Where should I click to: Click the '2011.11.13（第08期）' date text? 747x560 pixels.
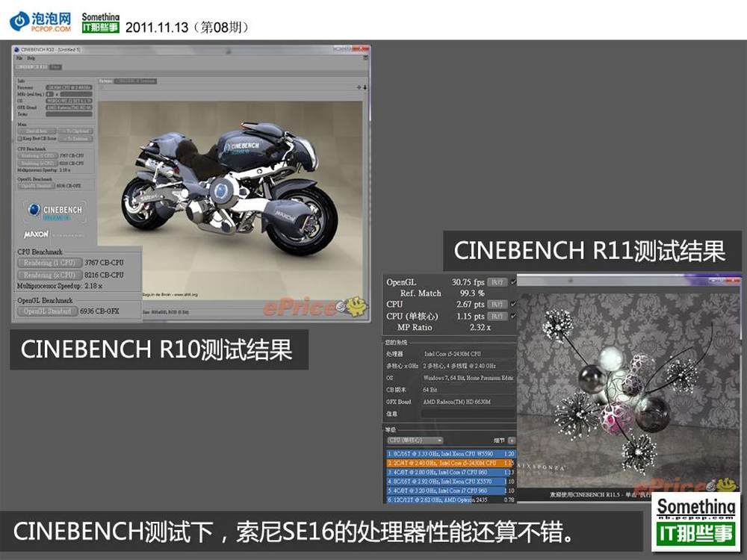187,27
